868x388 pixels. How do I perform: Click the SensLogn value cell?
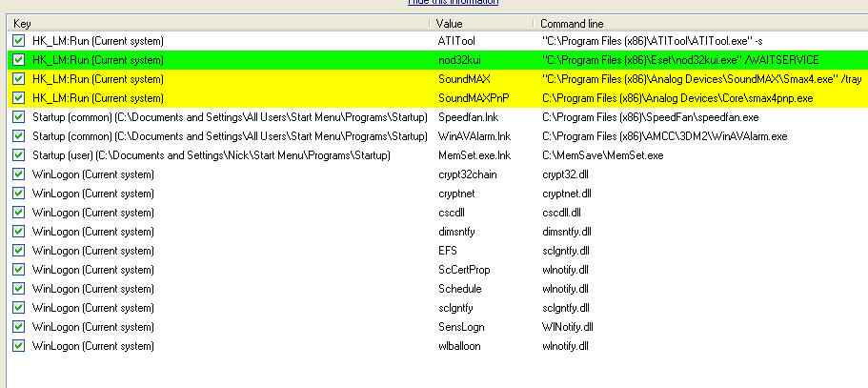pos(460,327)
